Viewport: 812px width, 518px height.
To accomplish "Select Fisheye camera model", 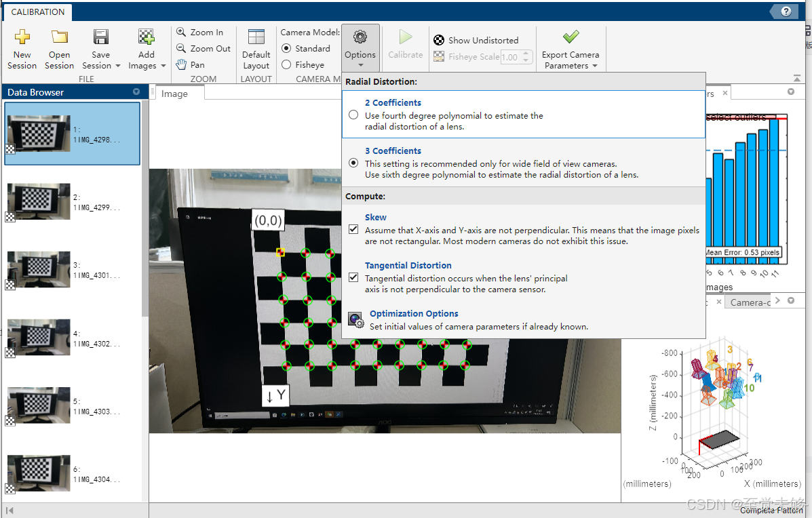I will (x=286, y=64).
